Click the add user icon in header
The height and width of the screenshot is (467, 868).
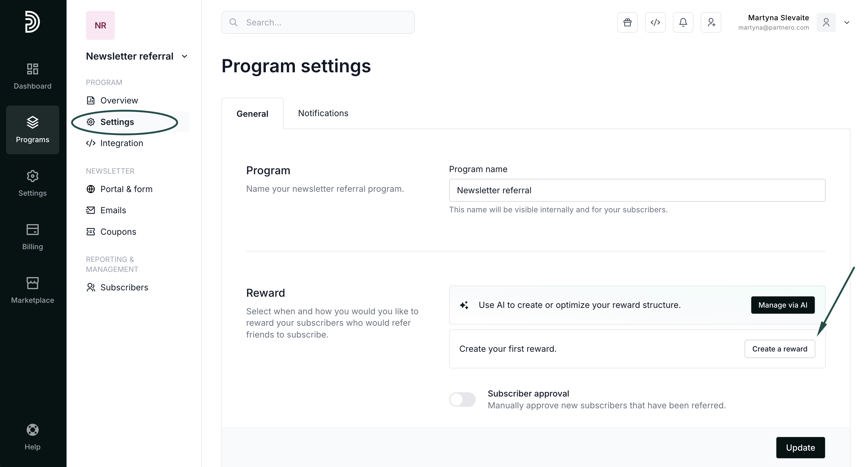pyautogui.click(x=711, y=22)
